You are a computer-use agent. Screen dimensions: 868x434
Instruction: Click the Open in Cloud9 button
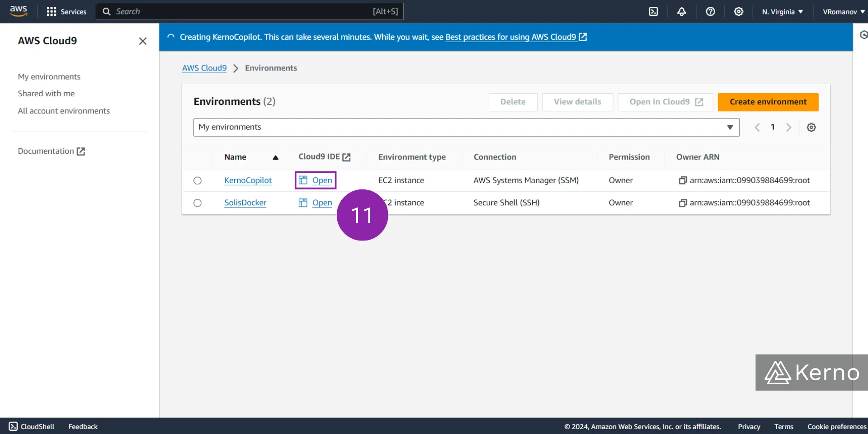(x=665, y=102)
